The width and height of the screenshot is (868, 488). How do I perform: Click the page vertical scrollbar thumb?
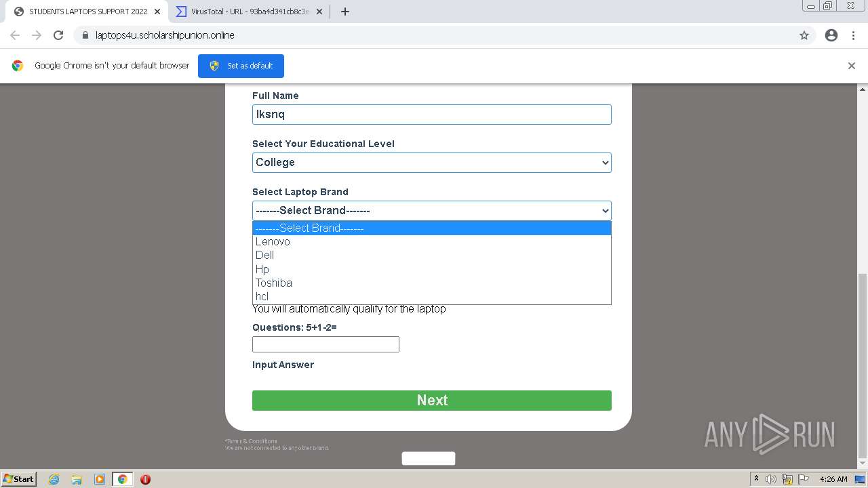click(x=863, y=366)
